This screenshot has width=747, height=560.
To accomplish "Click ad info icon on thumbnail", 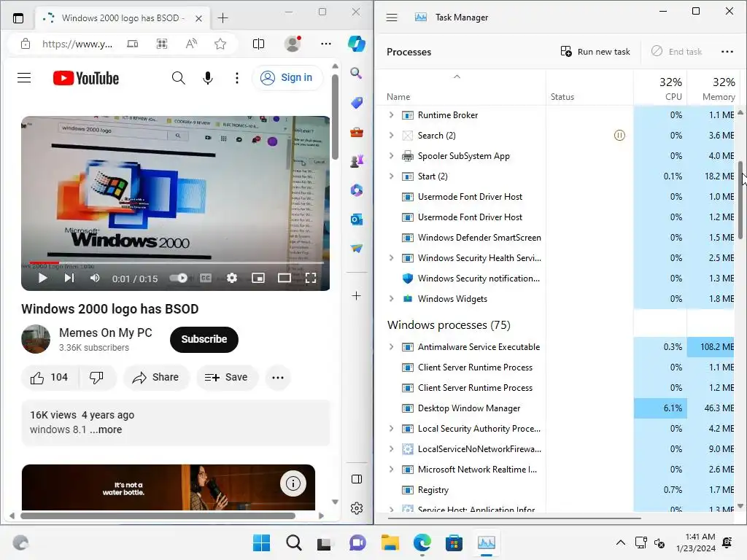I will coord(293,484).
